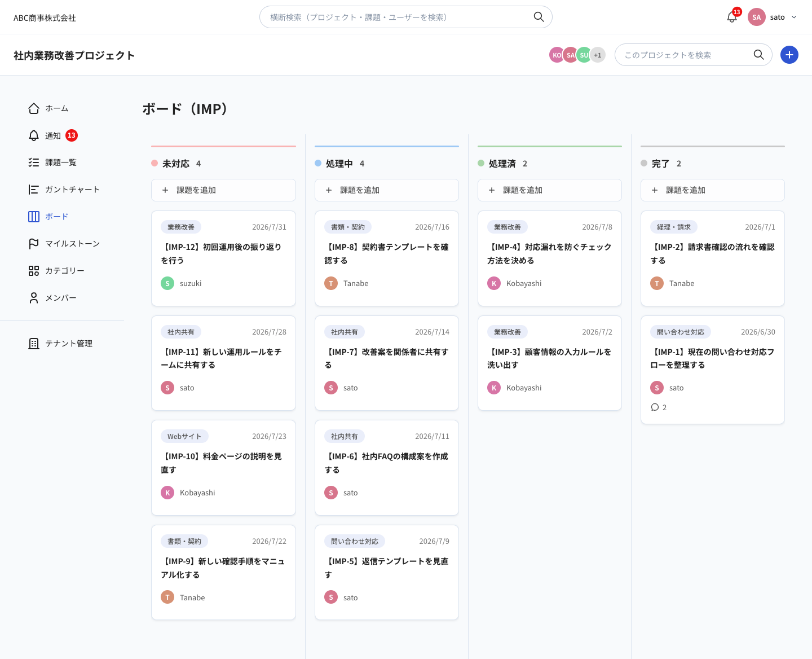
Task: Click the 未対応 column header
Action: 176,164
